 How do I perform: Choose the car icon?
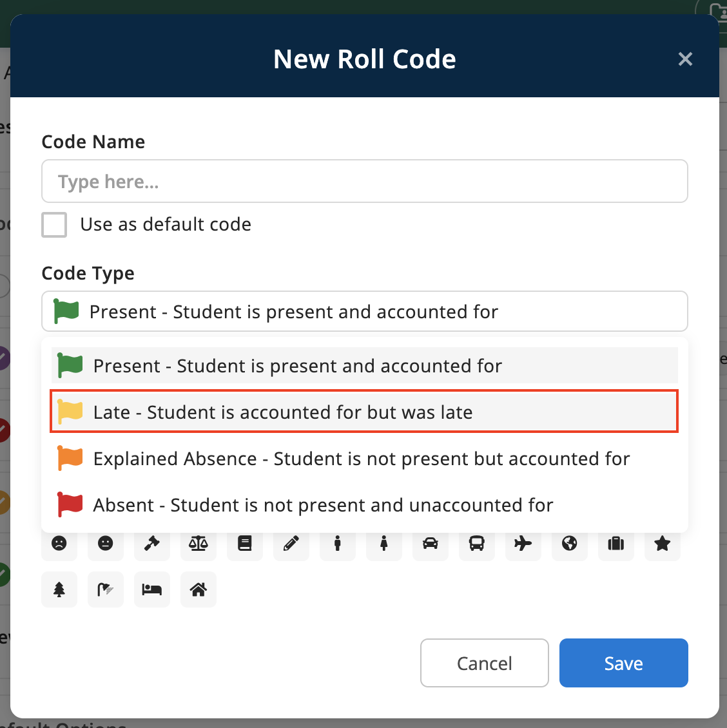click(431, 544)
